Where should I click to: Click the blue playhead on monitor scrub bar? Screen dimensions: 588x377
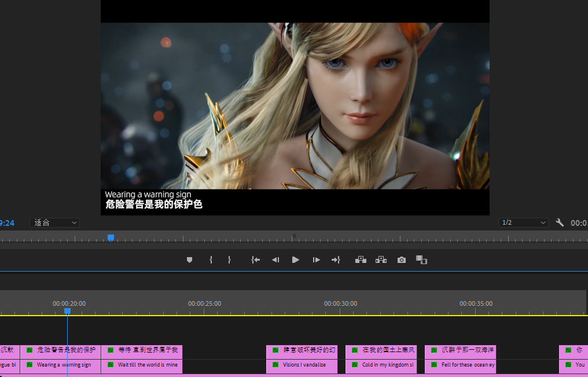pyautogui.click(x=111, y=237)
